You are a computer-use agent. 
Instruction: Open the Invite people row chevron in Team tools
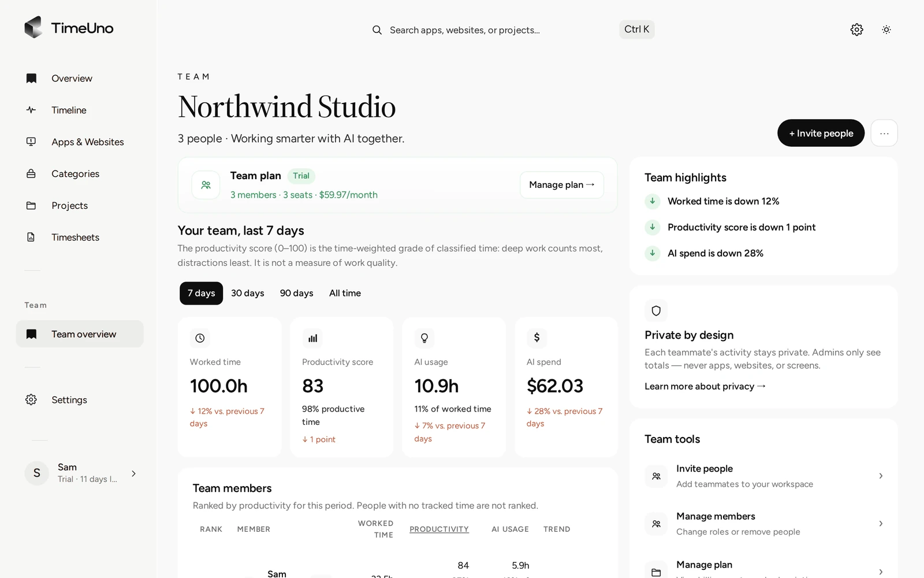click(x=881, y=476)
